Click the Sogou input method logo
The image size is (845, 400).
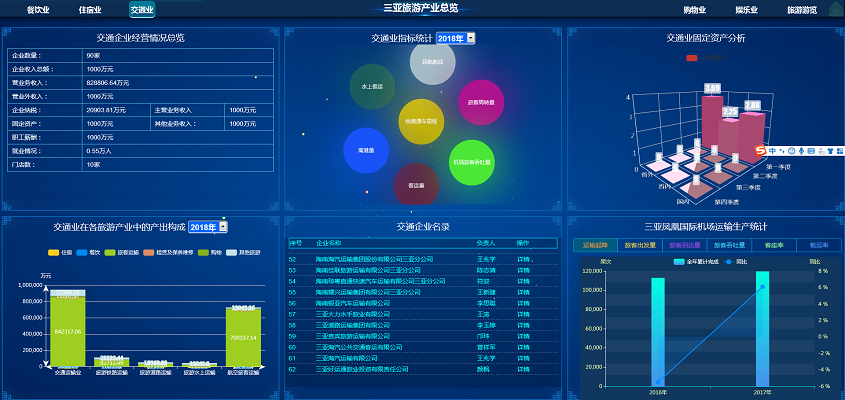[760, 150]
